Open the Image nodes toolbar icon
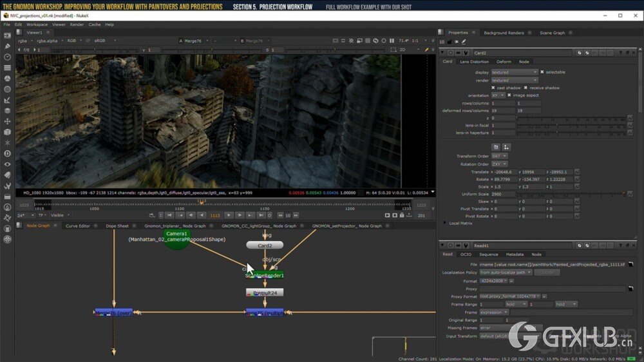 coord(7,35)
